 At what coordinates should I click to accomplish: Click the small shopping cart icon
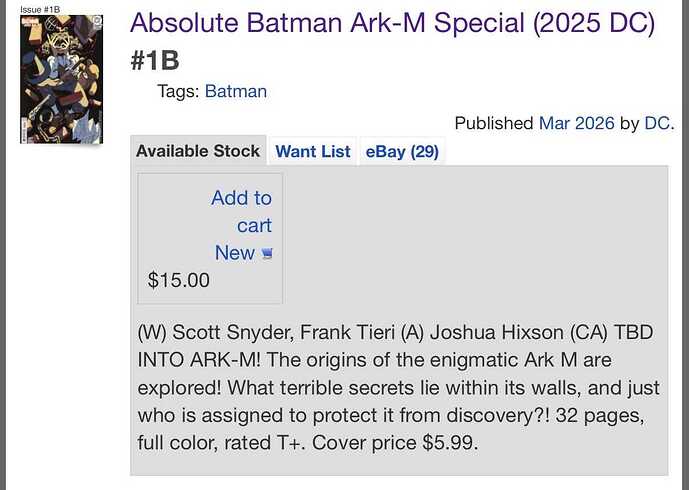pyautogui.click(x=267, y=254)
